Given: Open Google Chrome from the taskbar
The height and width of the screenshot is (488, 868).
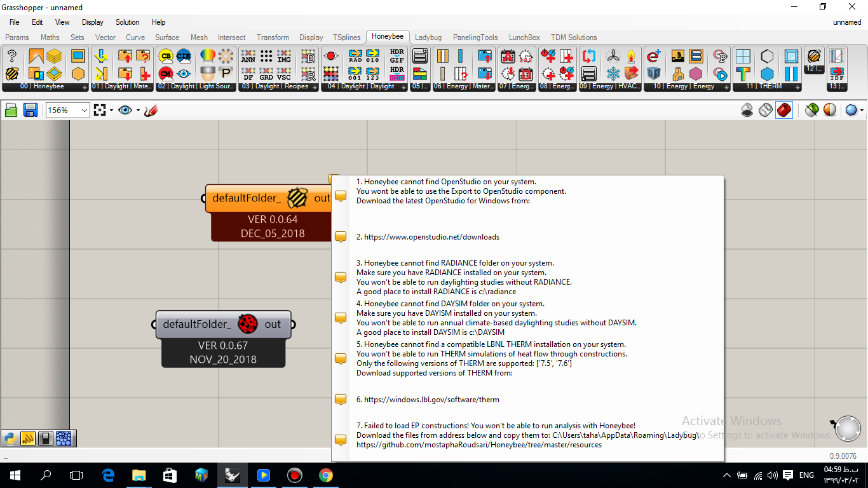Looking at the screenshot, I should pos(325,475).
